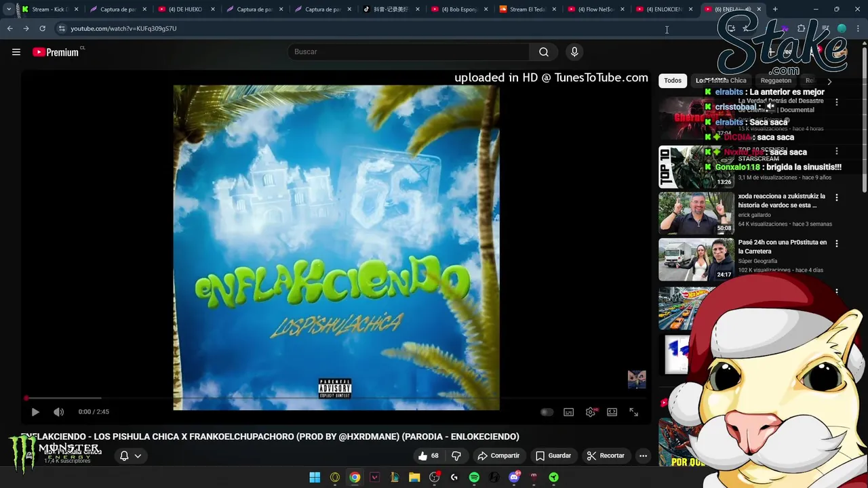Switch the player to theater mode
Image resolution: width=868 pixels, height=488 pixels.
pos(612,412)
